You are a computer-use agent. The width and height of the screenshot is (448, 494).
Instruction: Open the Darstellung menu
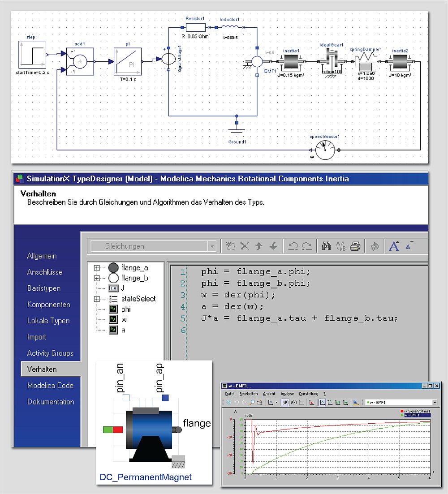pos(309,394)
